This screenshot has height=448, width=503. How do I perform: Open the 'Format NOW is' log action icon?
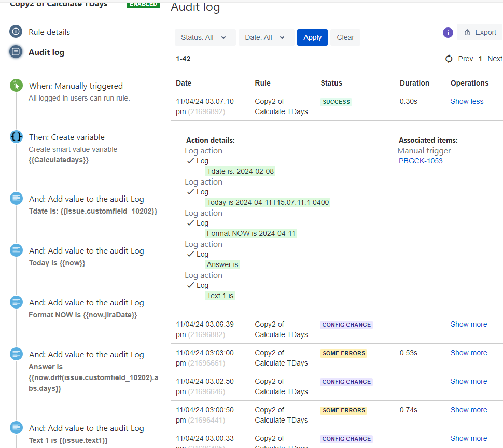[16, 302]
